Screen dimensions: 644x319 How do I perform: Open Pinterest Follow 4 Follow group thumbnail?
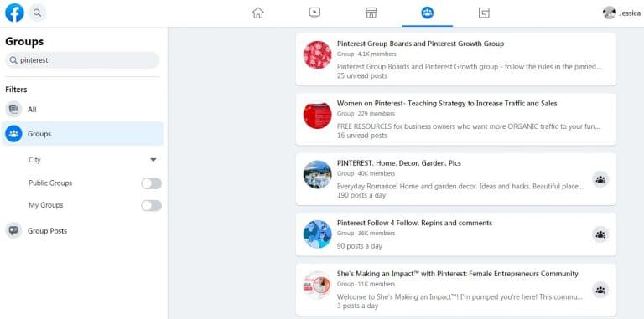pos(318,234)
